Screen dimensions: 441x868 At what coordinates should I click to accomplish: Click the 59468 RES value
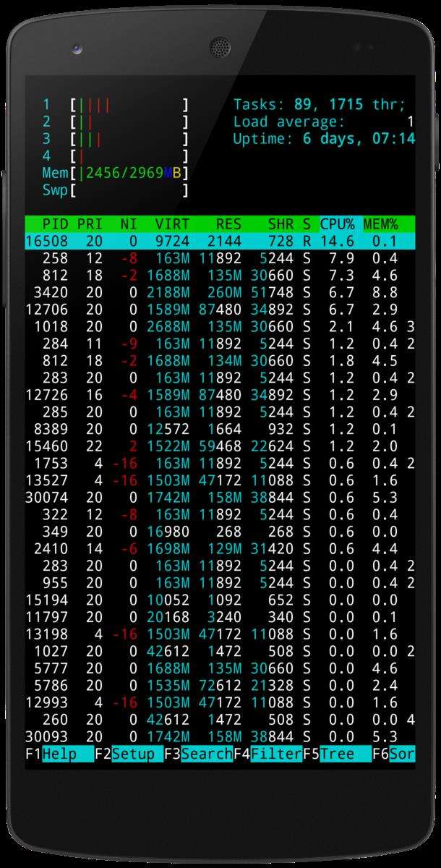point(220,447)
